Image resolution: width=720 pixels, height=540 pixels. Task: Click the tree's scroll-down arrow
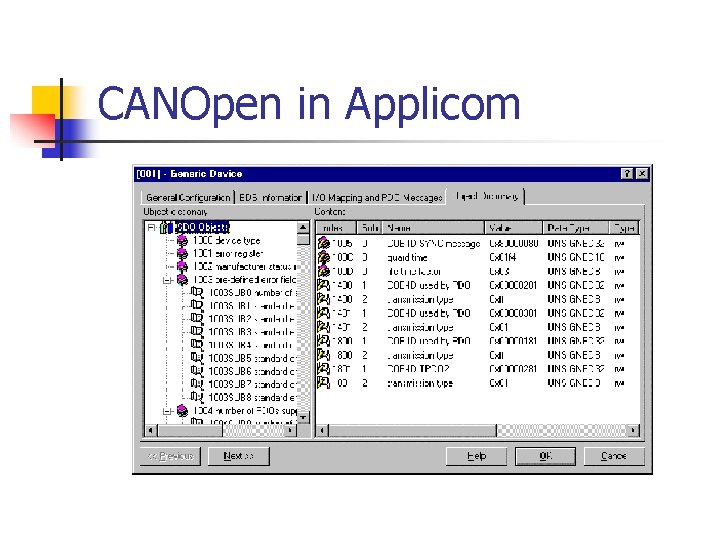303,417
